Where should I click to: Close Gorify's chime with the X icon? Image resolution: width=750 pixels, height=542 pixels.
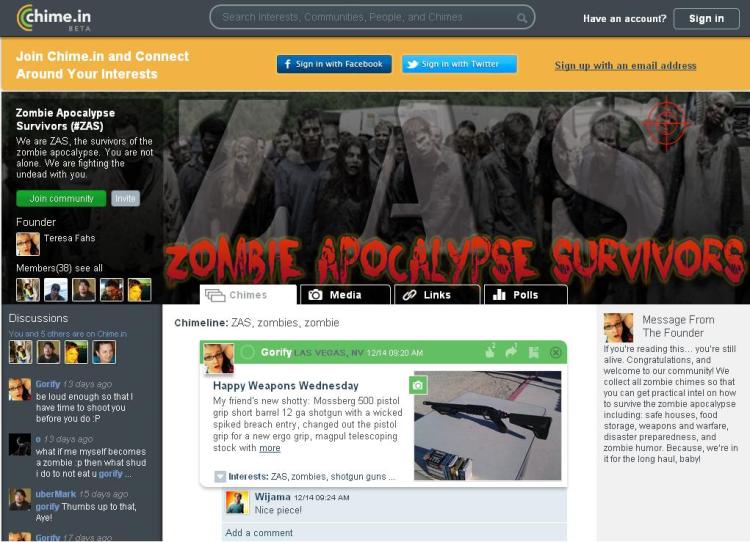(556, 352)
